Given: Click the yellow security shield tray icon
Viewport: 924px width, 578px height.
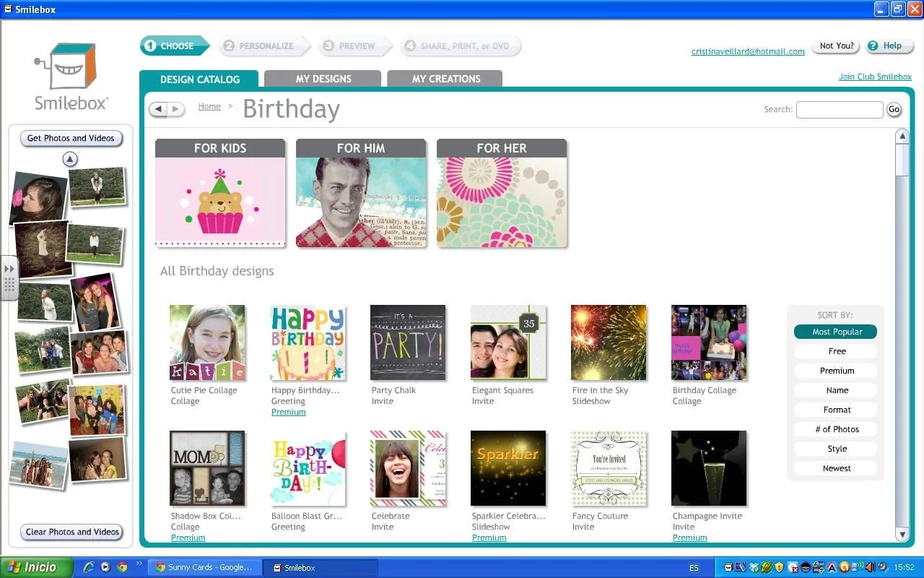Looking at the screenshot, I should coord(779,568).
